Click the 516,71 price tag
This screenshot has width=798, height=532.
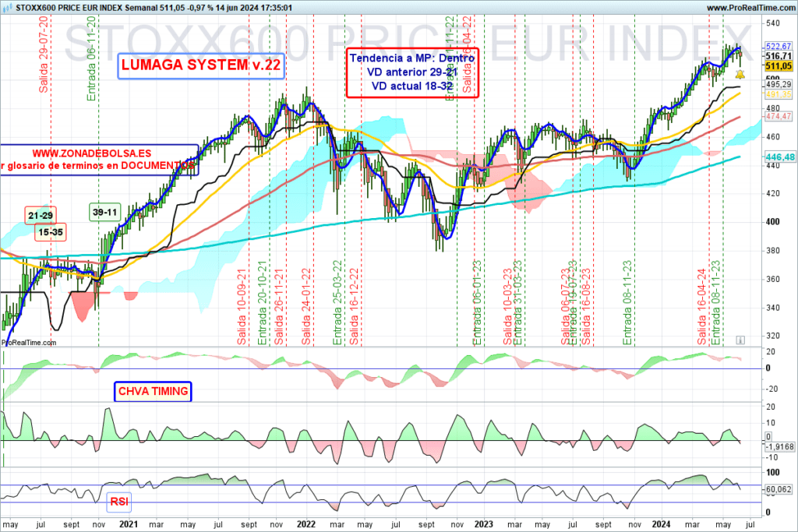pyautogui.click(x=779, y=56)
